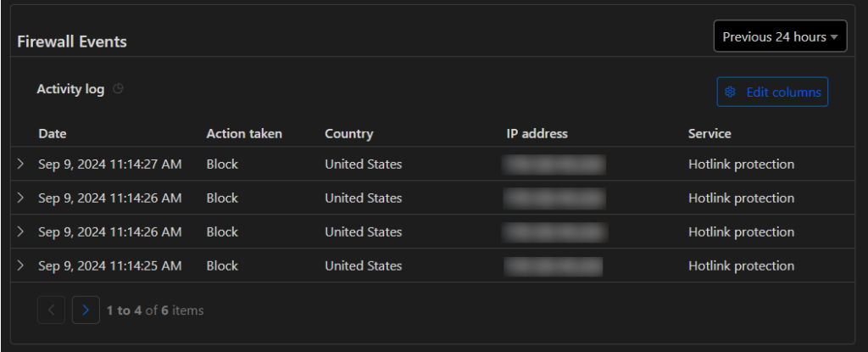Screen dimensions: 868x352
Task: Click blurred IP address in last row
Action: pos(553,266)
